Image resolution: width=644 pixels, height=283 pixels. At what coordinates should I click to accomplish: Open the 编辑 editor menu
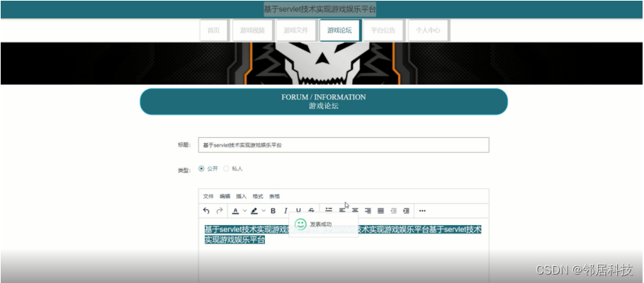click(225, 197)
